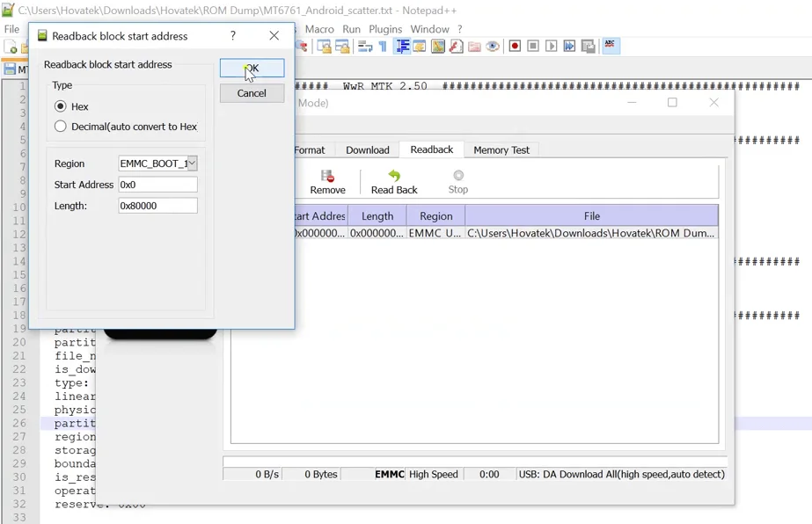Open the Download tab in flash tool
Viewport: 812px width, 524px height.
pos(368,150)
